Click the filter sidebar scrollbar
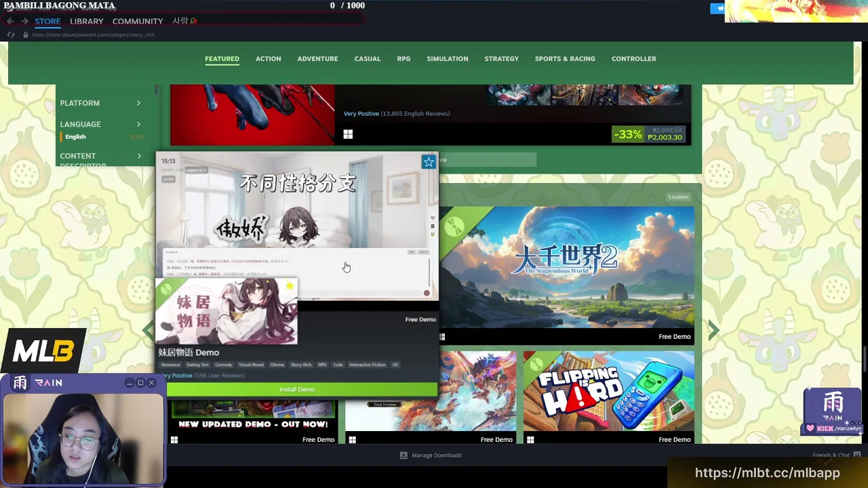The height and width of the screenshot is (488, 868). [x=156, y=90]
